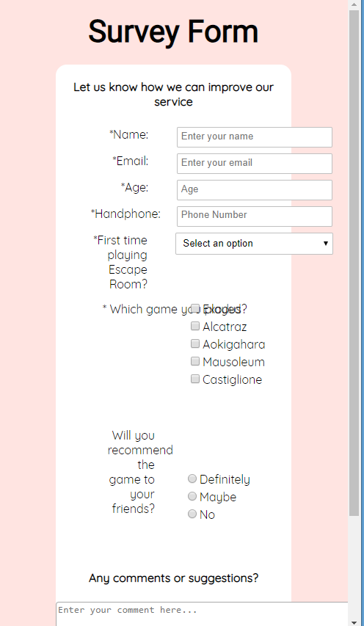The width and height of the screenshot is (364, 626).
Task: Tick the Alcatraz checkbox
Action: click(x=195, y=326)
